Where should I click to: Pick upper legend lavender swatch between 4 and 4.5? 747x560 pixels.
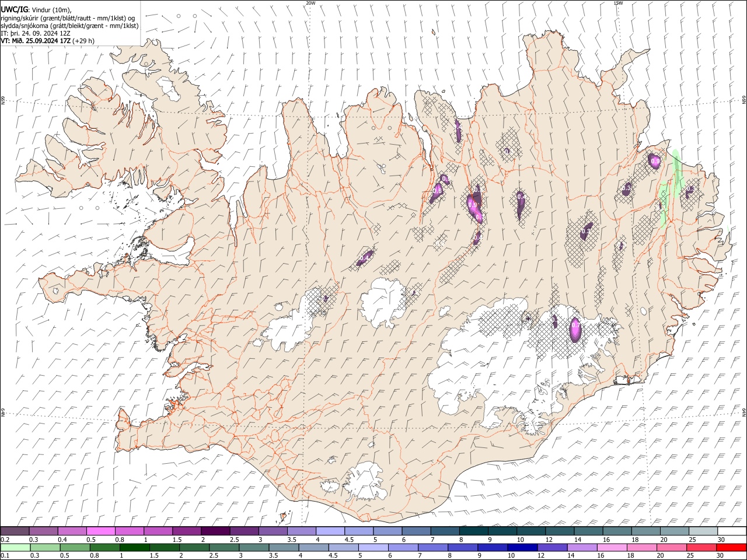tap(330, 531)
